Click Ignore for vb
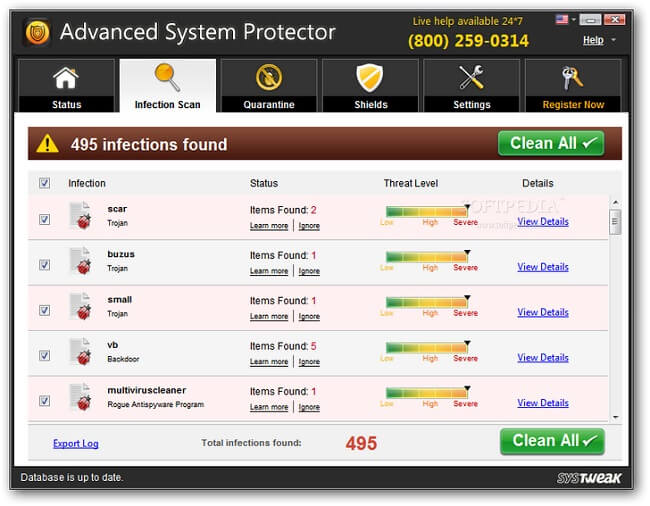The height and width of the screenshot is (506, 650). [x=309, y=362]
